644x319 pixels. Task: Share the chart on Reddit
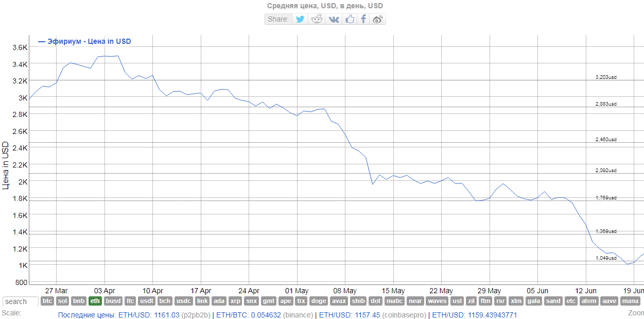click(x=317, y=19)
